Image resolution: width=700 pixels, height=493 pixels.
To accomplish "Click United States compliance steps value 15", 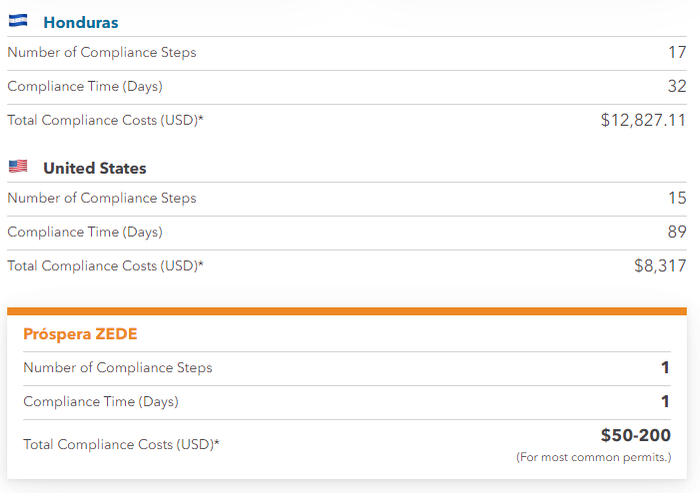I will pos(677,198).
